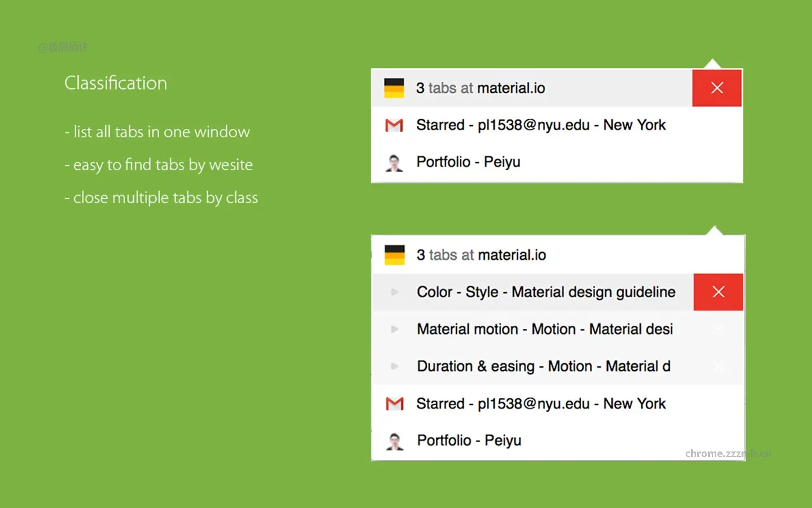Click the arrow icon beside Duration & easing
This screenshot has height=508, width=812.
pos(395,366)
